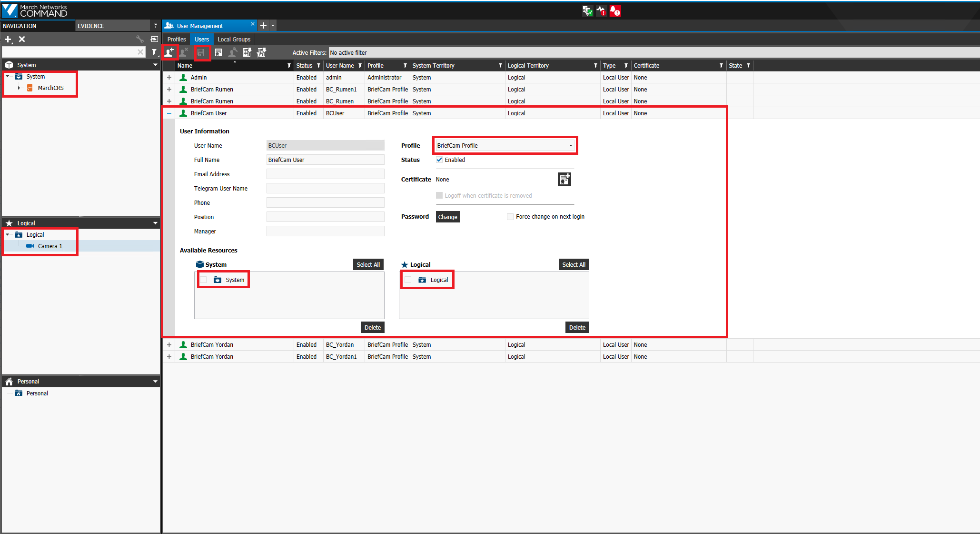The image size is (980, 534).
Task: Click the Add User icon
Action: pos(169,52)
